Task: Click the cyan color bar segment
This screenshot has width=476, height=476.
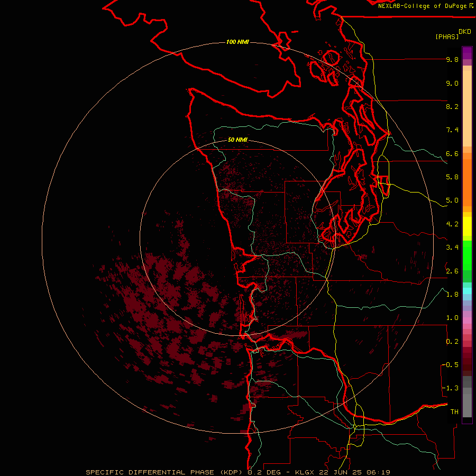Action: (467, 291)
